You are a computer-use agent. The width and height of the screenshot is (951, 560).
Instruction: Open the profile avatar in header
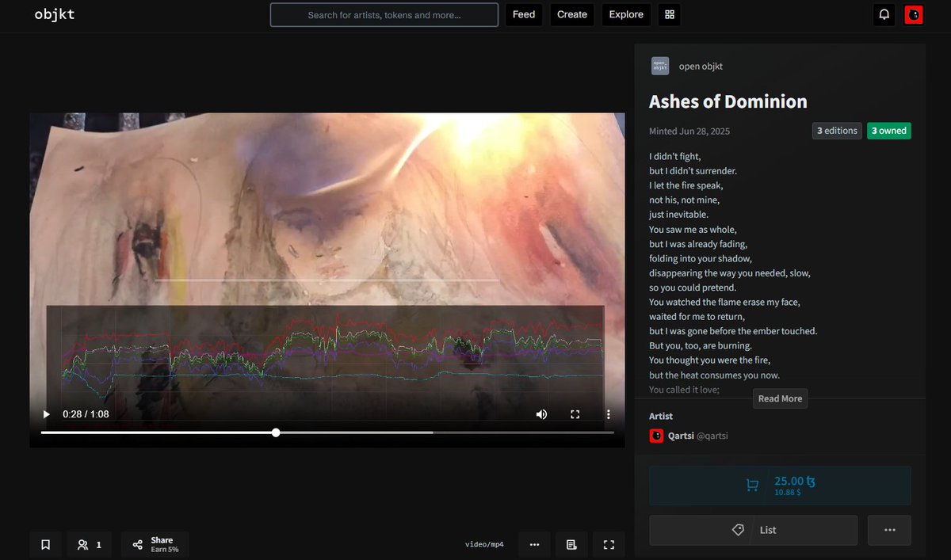coord(914,14)
